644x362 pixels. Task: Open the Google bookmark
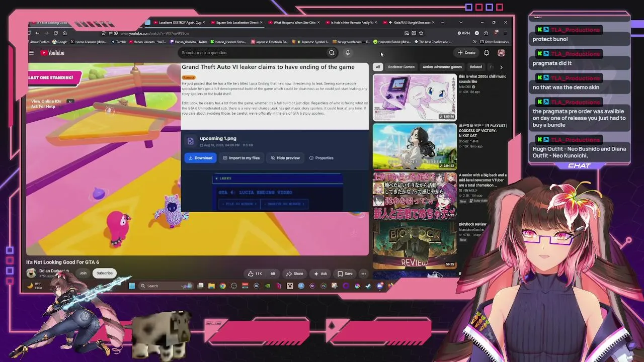(x=60, y=42)
